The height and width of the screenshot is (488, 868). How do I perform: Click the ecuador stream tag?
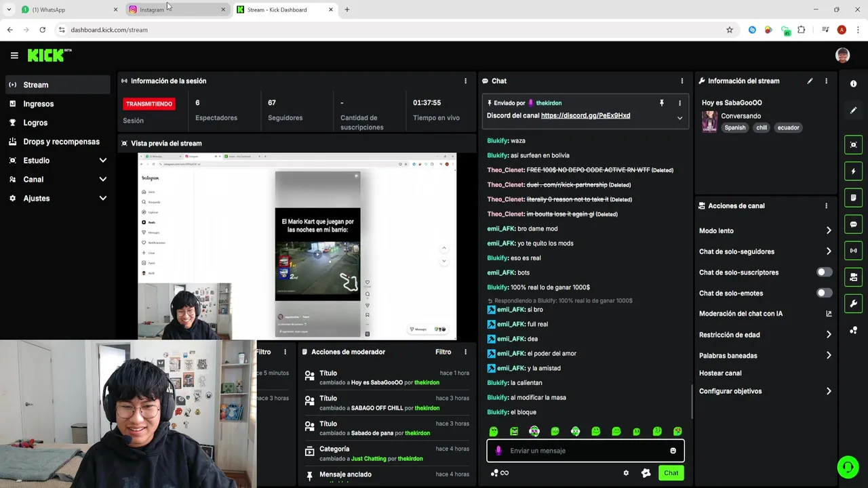coord(788,127)
